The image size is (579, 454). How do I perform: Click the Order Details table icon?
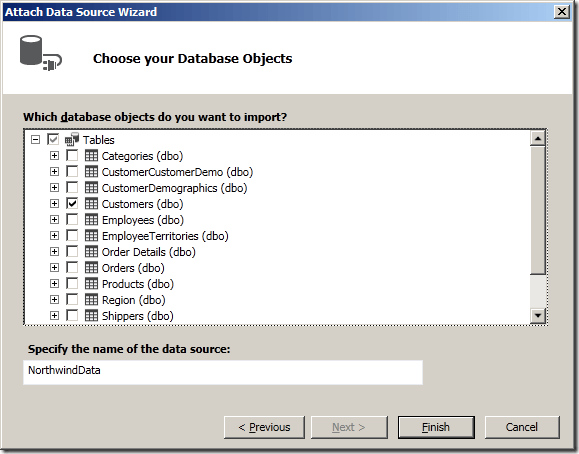91,252
